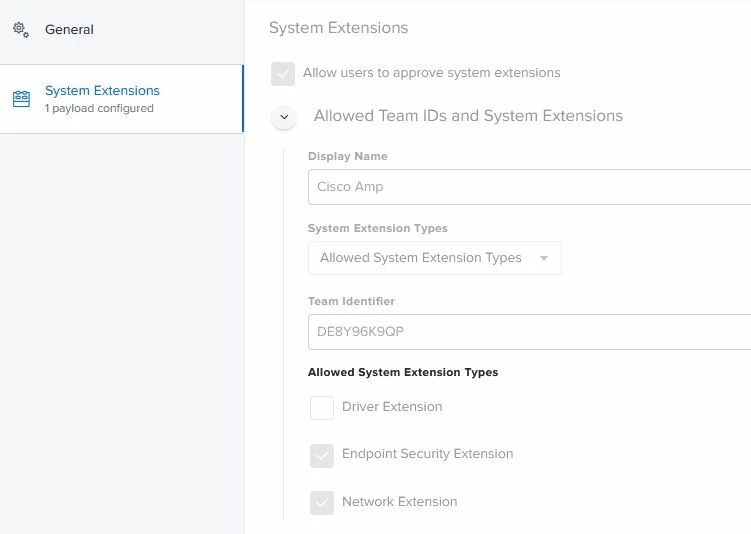Click the dropdown arrow for System Extension Types
The height and width of the screenshot is (534, 751).
[544, 258]
